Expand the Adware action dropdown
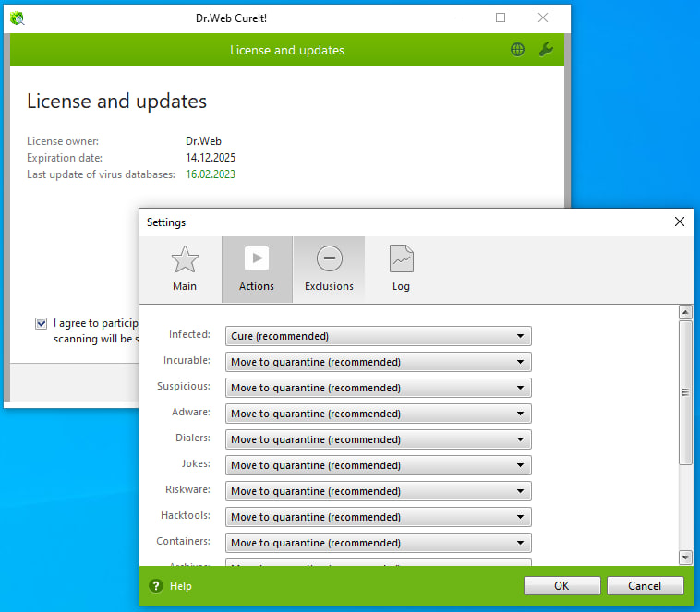This screenshot has height=612, width=700. point(378,414)
